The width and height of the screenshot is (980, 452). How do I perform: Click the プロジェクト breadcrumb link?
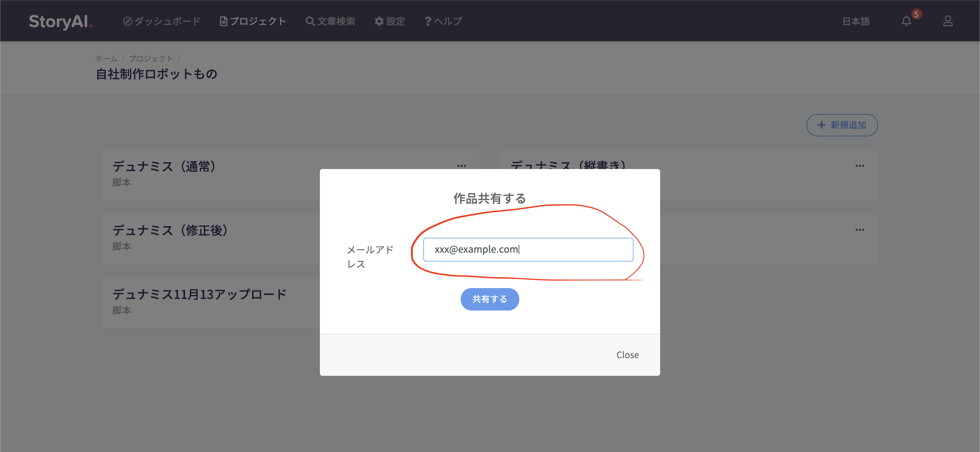coord(151,58)
